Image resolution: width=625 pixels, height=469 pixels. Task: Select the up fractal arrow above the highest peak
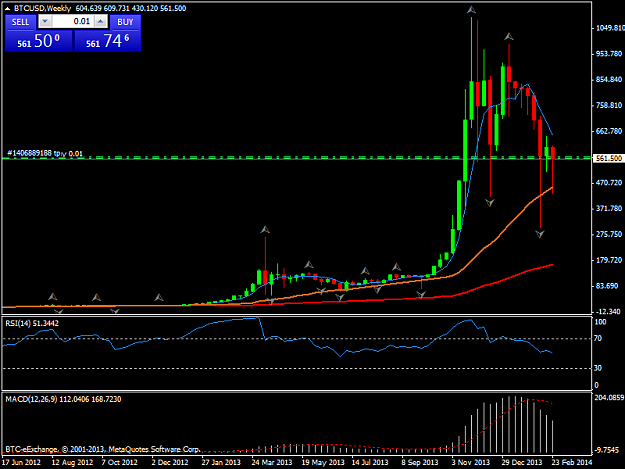coord(472,10)
